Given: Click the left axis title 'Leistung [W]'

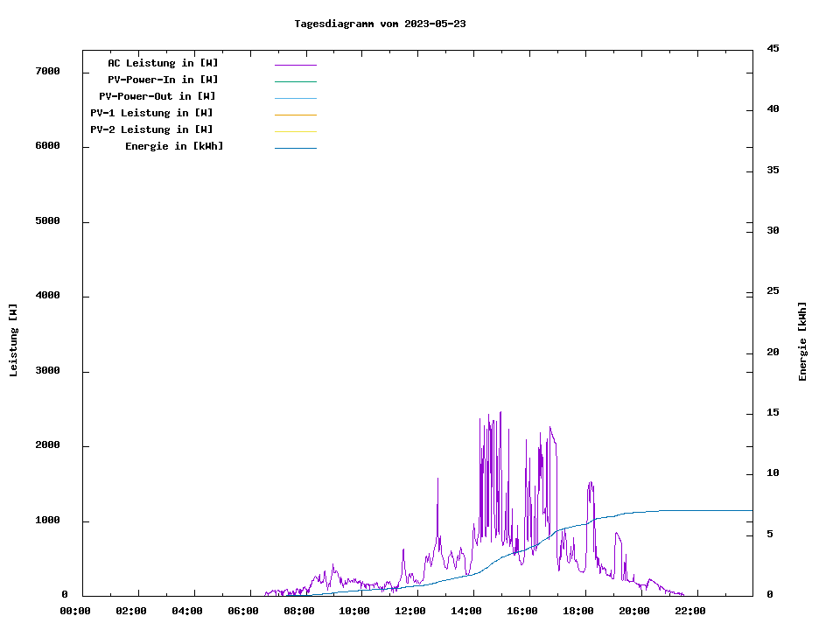Looking at the screenshot, I should pyautogui.click(x=13, y=339).
